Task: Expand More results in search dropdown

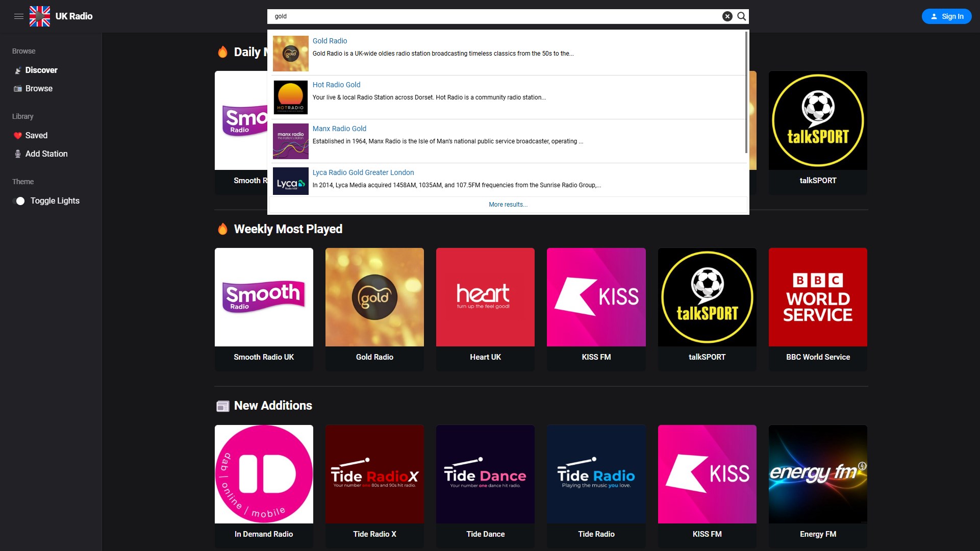Action: (508, 205)
